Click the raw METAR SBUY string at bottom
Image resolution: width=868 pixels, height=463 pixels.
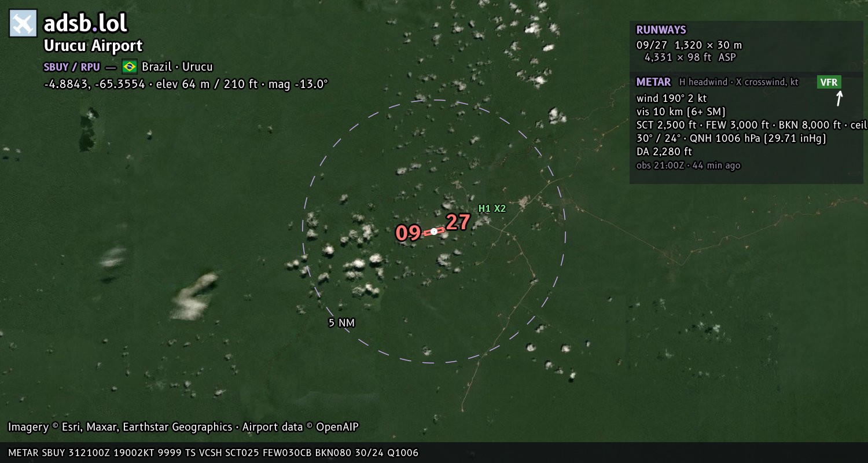[213, 453]
